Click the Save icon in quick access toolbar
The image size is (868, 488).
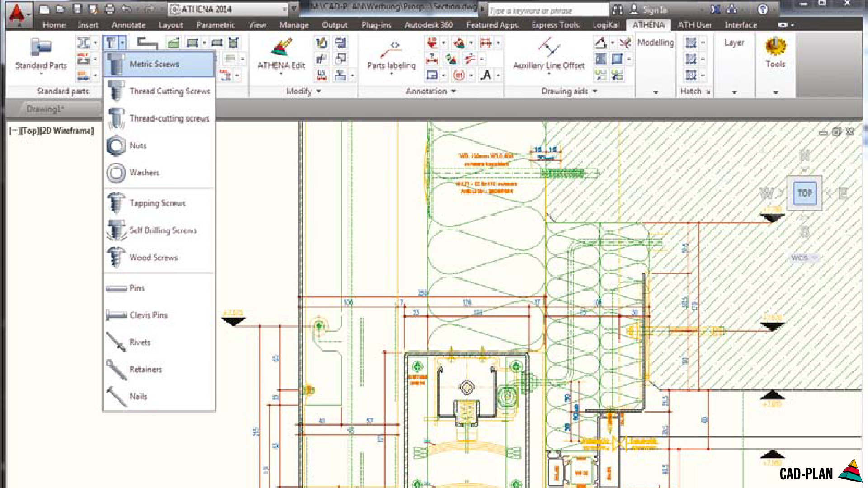pos(77,9)
